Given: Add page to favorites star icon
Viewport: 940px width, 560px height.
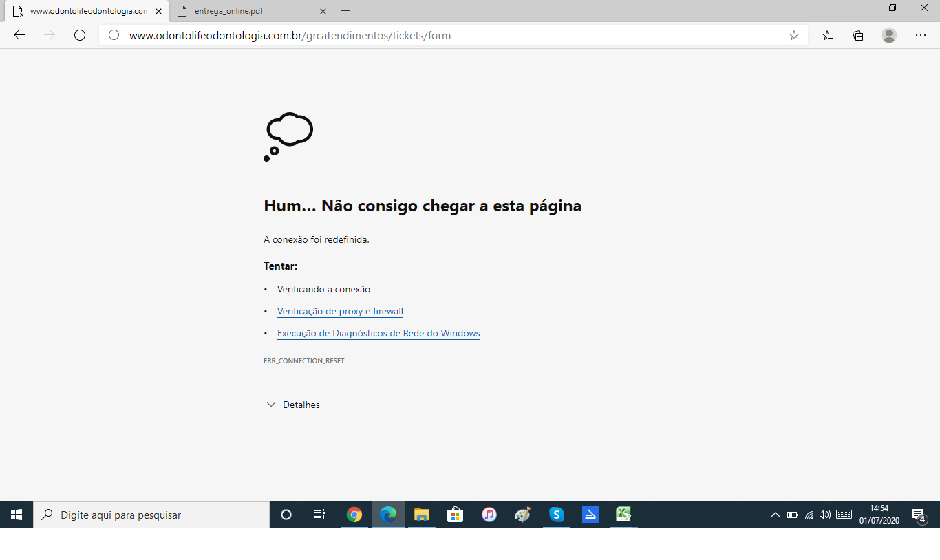Looking at the screenshot, I should click(794, 36).
